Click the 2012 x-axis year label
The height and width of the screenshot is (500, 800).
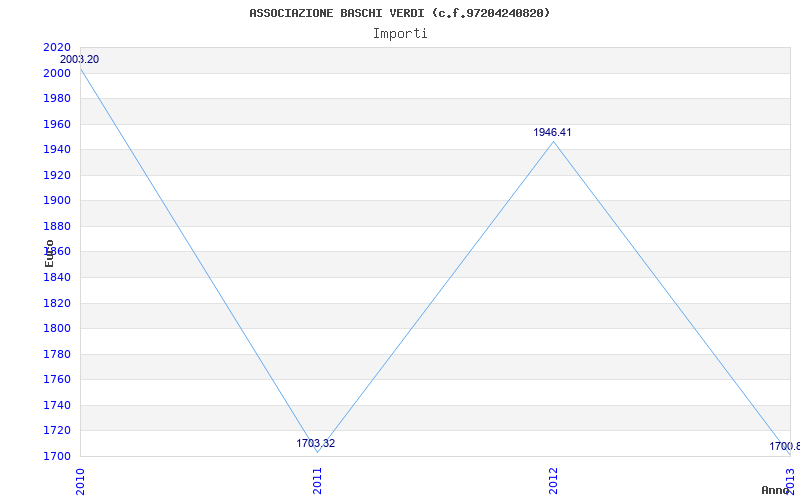[554, 481]
